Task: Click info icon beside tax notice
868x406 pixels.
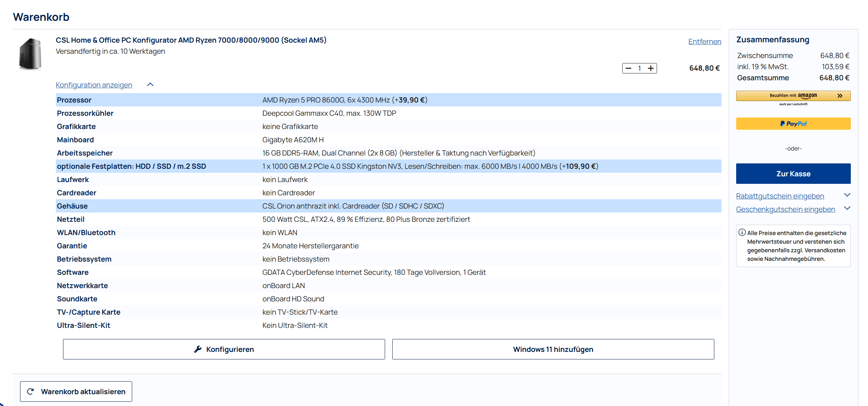Action: point(742,233)
